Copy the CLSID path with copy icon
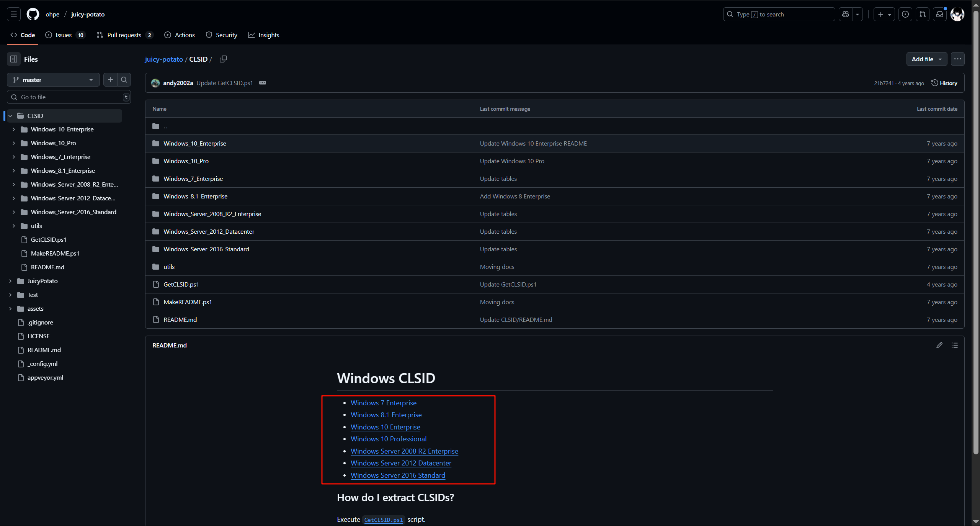The height and width of the screenshot is (526, 980). coord(223,59)
